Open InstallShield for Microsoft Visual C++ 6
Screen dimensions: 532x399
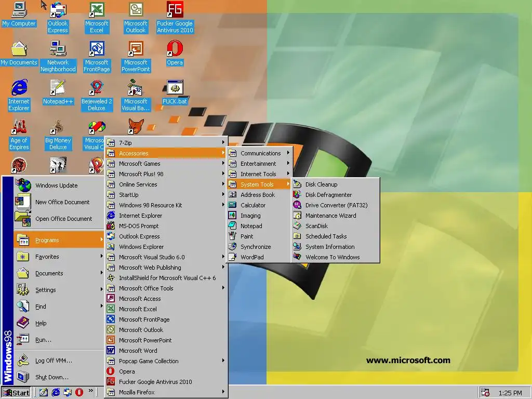pos(166,278)
